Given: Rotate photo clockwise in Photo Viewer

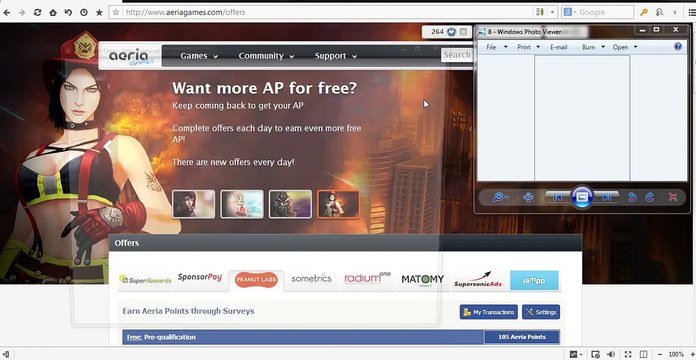Looking at the screenshot, I should (x=649, y=197).
